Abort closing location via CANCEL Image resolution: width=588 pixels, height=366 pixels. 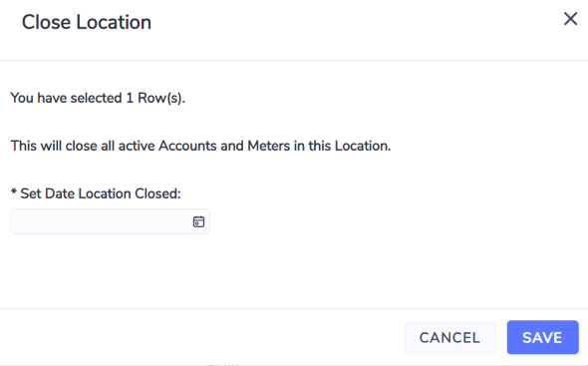449,337
